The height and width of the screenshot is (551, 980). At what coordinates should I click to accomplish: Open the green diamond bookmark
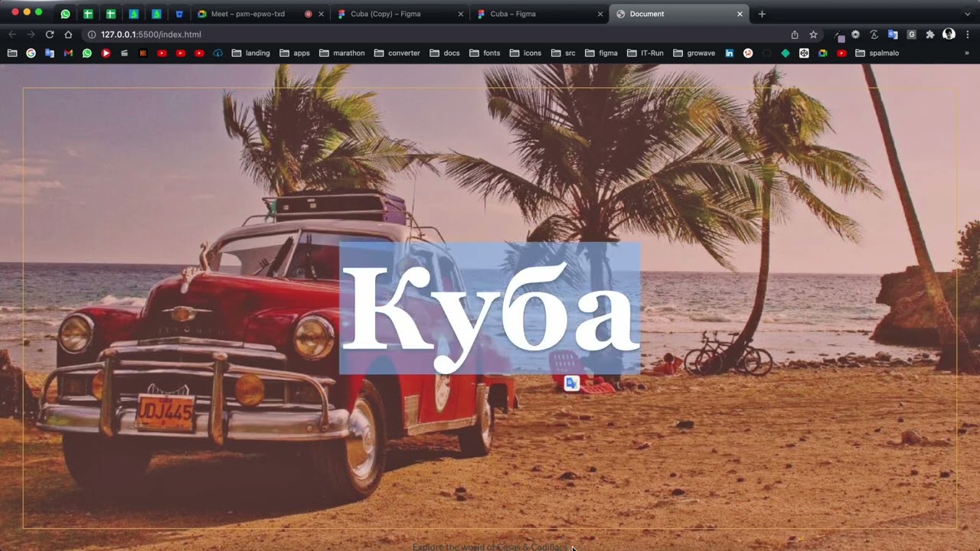pyautogui.click(x=786, y=53)
